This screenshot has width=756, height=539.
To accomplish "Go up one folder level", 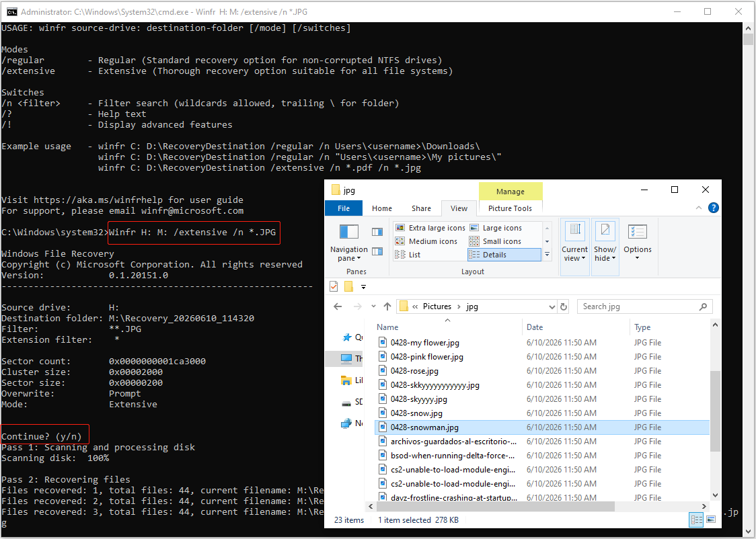I will click(387, 306).
